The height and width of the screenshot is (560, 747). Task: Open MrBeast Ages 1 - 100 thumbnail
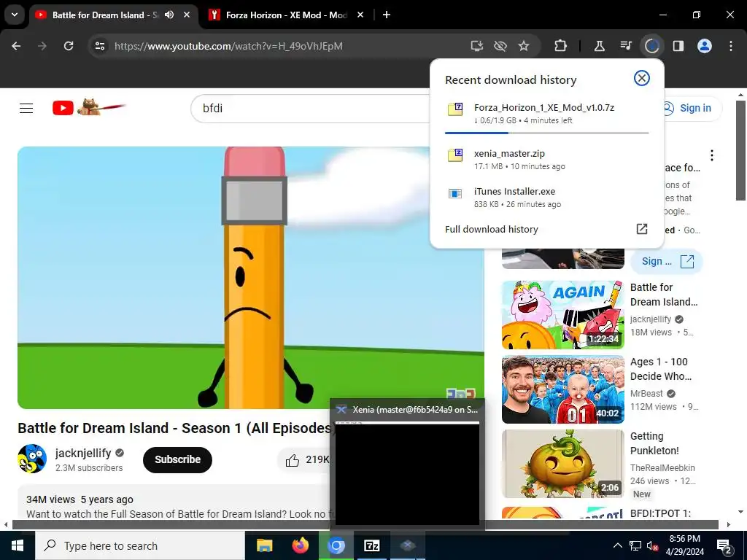[562, 389]
